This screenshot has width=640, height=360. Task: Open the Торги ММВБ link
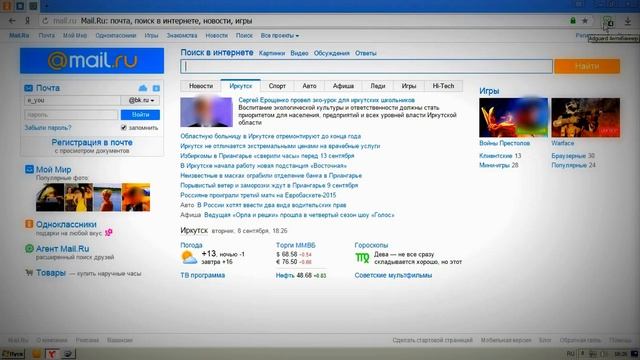pos(296,245)
